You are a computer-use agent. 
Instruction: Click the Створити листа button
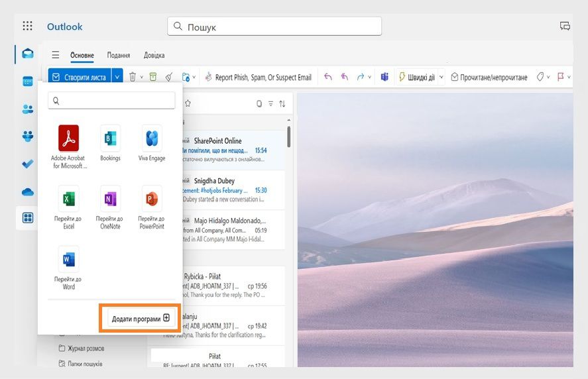pyautogui.click(x=80, y=78)
